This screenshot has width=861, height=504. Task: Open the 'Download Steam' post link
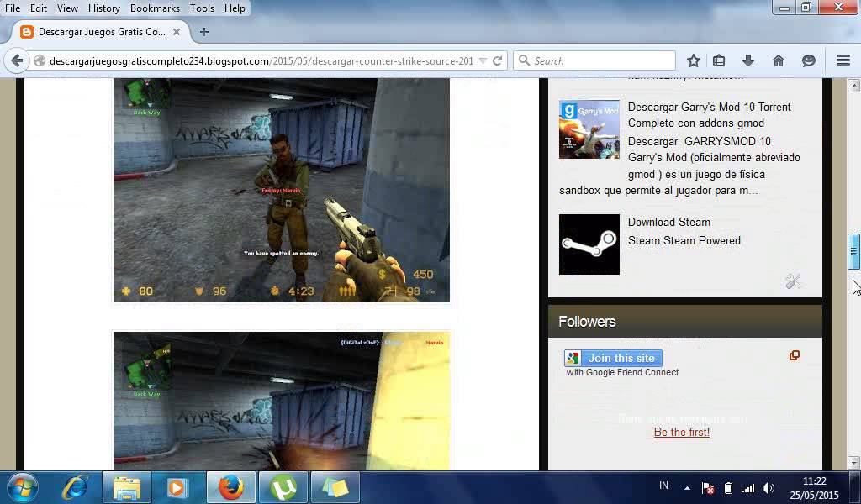pos(668,222)
